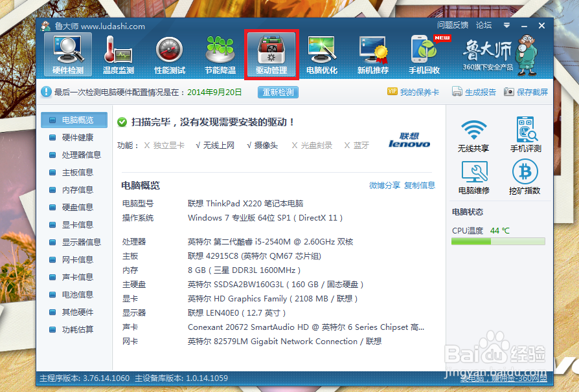The image size is (579, 392).
Task: Click 生成报告 generate report link
Action: point(481,93)
